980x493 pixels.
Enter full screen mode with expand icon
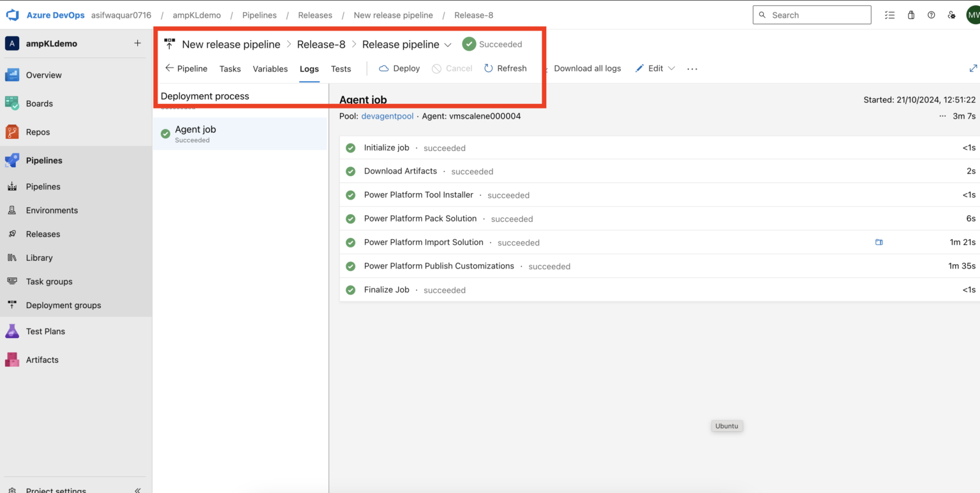pyautogui.click(x=974, y=68)
